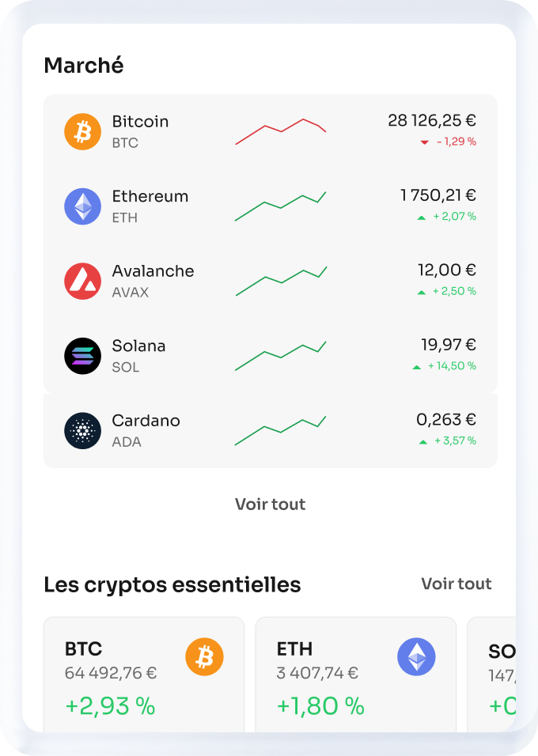Open the Bitcoin red sparkline chart
The image size is (538, 756).
[x=281, y=131]
